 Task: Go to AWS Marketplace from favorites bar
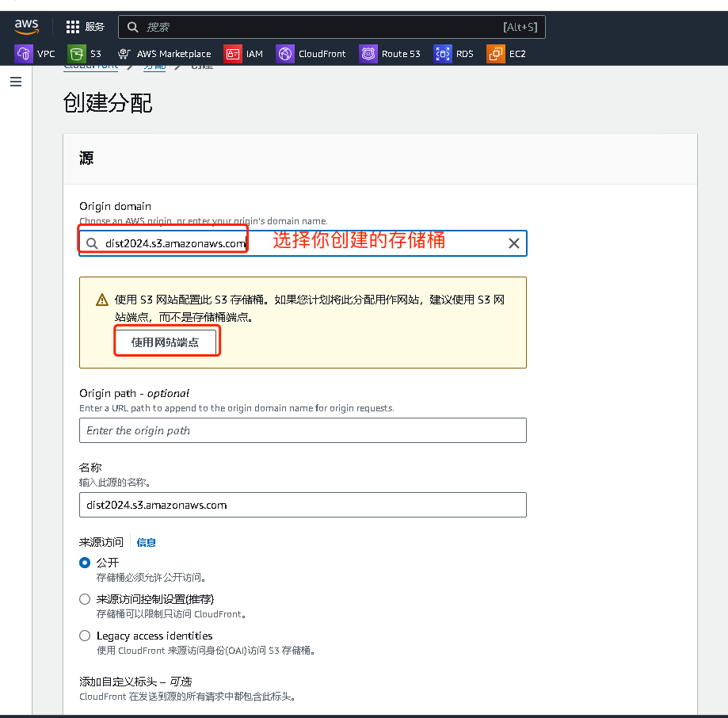173,54
